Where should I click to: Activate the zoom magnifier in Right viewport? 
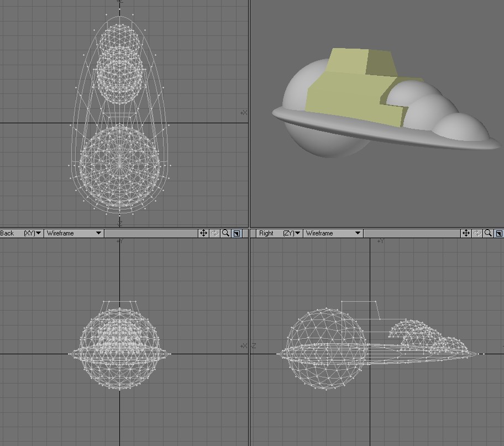488,233
